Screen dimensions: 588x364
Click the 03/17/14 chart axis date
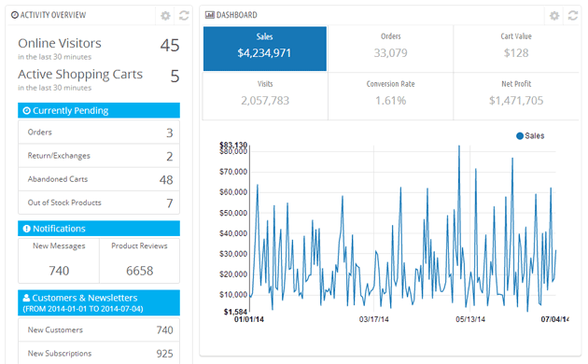click(374, 319)
